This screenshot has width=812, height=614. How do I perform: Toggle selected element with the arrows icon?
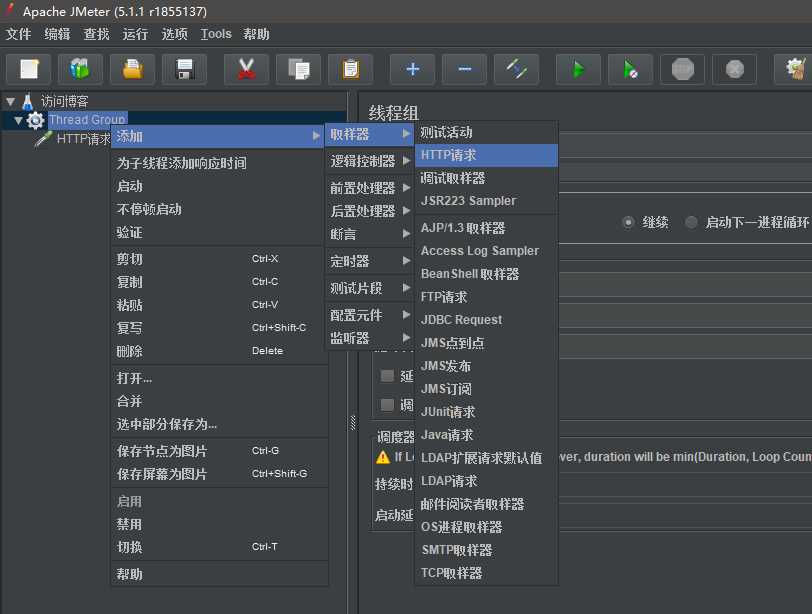517,69
